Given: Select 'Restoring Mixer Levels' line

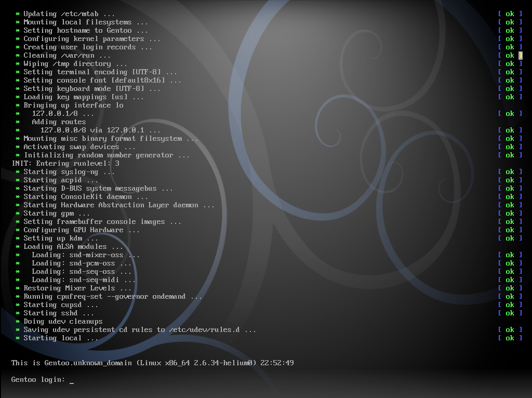Looking at the screenshot, I should coord(77,288).
